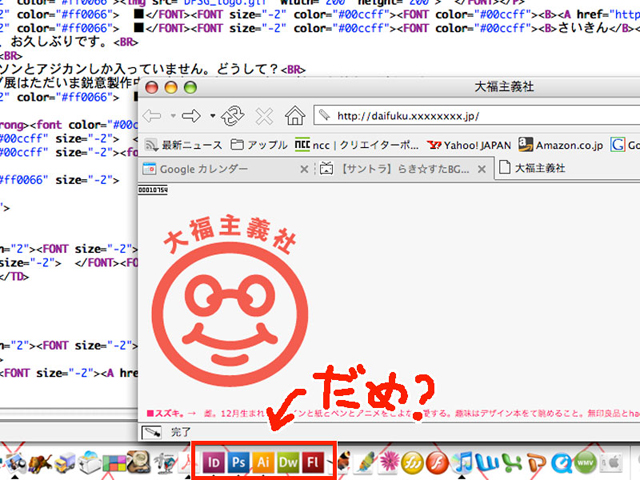Open the Amazon.co.jp bookmark
The width and height of the screenshot is (640, 480).
pyautogui.click(x=566, y=145)
